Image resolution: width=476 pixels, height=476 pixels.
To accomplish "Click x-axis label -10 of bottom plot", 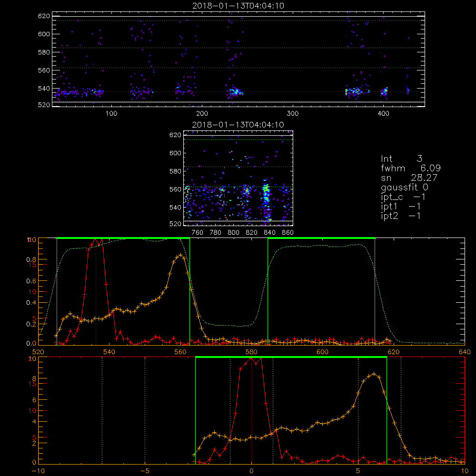I will point(38,471).
